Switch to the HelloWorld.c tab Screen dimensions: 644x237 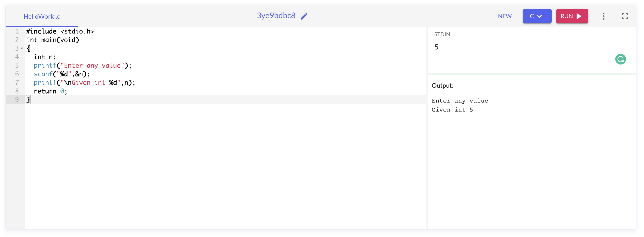(x=42, y=16)
